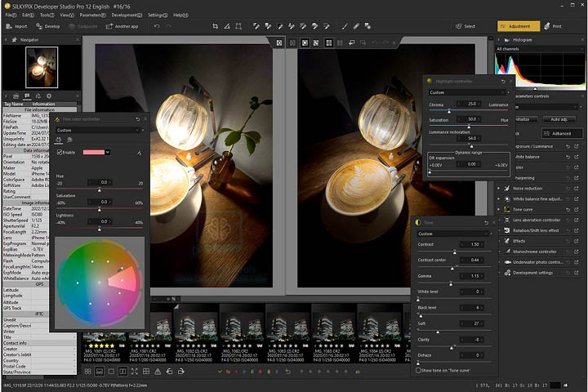Open the File menu

11,15
